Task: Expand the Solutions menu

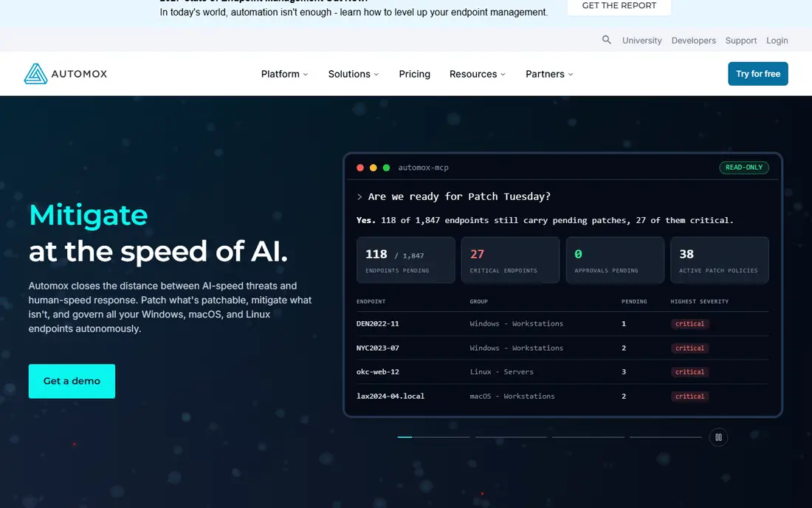Action: [x=354, y=74]
